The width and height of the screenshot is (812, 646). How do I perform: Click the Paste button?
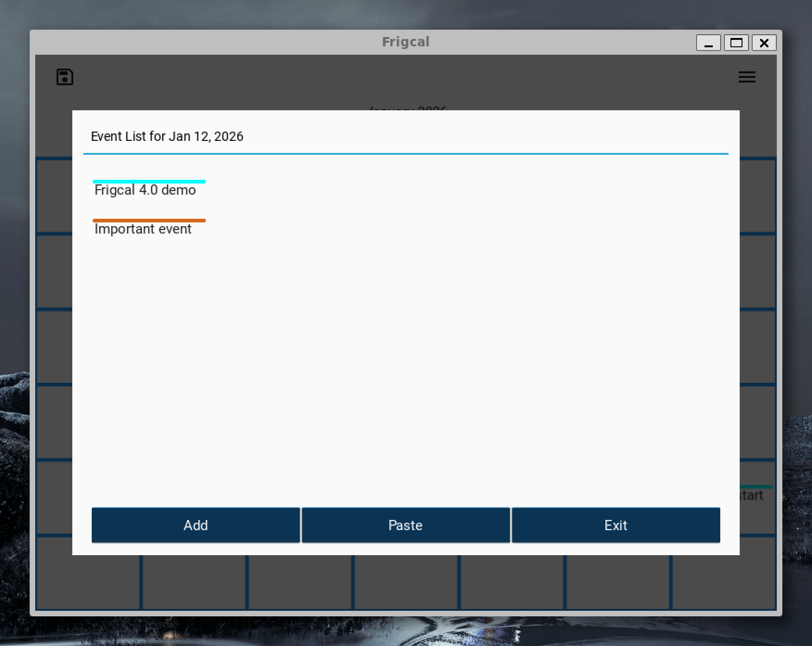click(x=406, y=525)
